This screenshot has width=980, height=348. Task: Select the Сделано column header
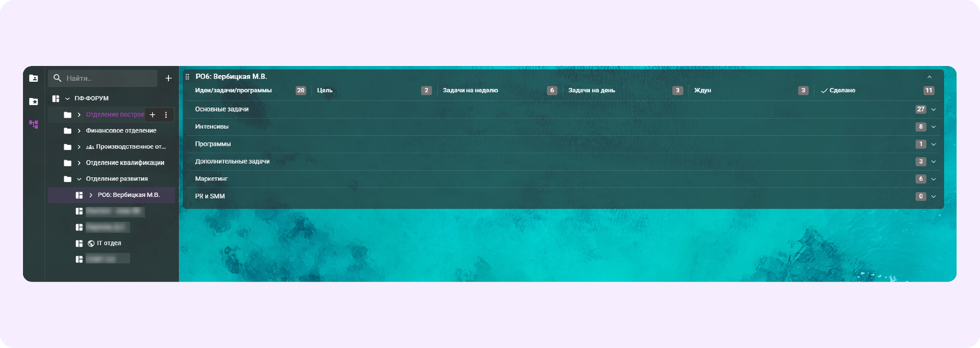(842, 91)
